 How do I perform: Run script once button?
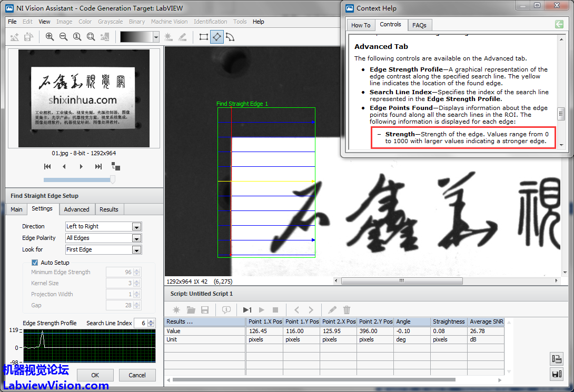pyautogui.click(x=248, y=310)
